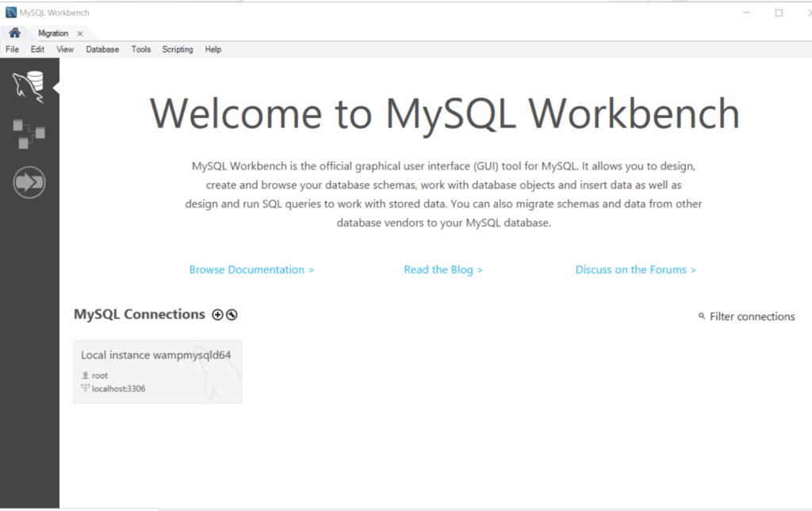
Task: Open the Read the Blog link
Action: coord(443,269)
